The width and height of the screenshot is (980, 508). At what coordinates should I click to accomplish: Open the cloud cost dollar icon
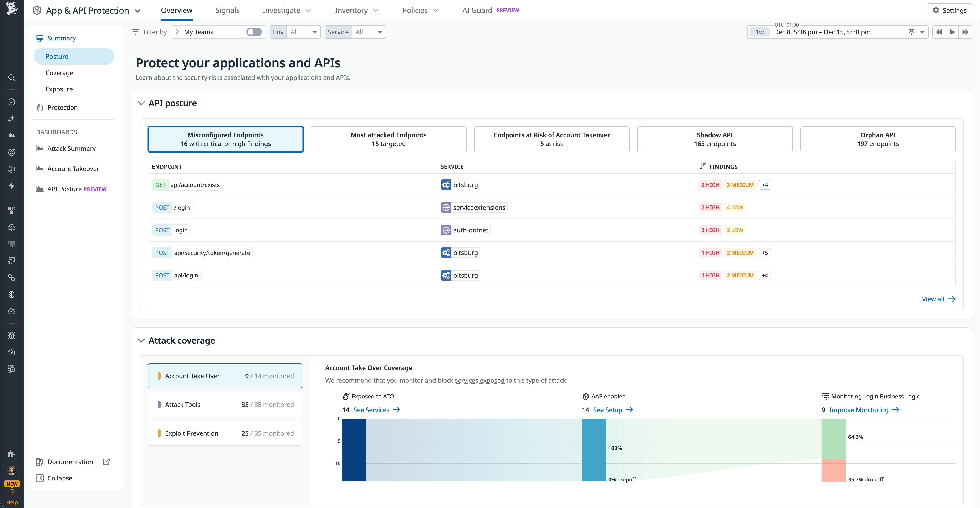tap(11, 227)
